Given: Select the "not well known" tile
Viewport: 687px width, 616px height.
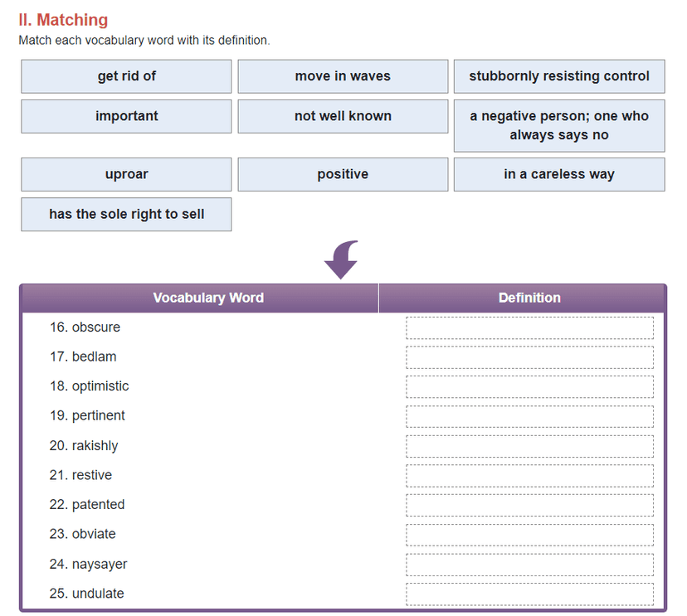Looking at the screenshot, I should pyautogui.click(x=343, y=116).
